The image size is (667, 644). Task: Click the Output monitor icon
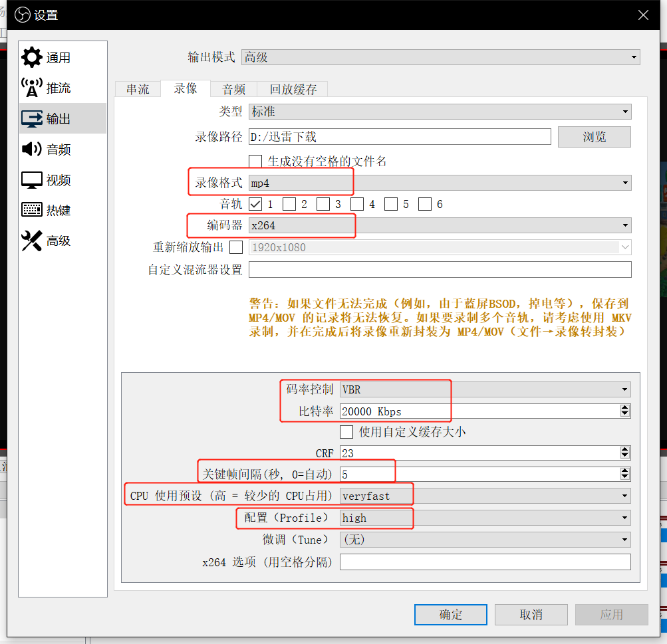[31, 119]
